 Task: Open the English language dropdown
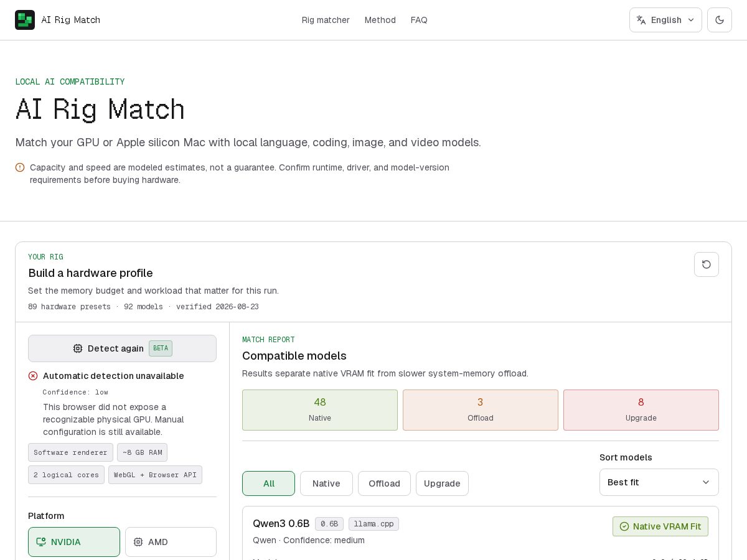tap(665, 20)
